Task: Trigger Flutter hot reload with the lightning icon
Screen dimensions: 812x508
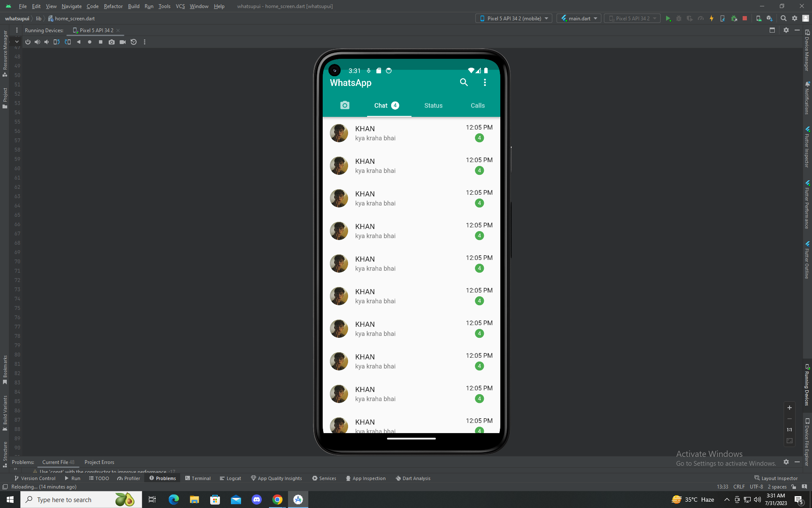Action: click(712, 18)
